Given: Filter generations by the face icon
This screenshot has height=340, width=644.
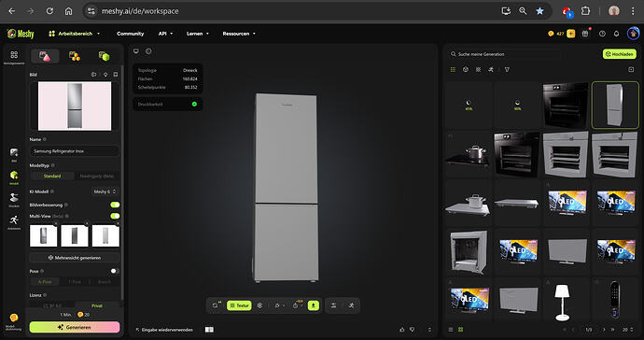Looking at the screenshot, I should point(466,69).
